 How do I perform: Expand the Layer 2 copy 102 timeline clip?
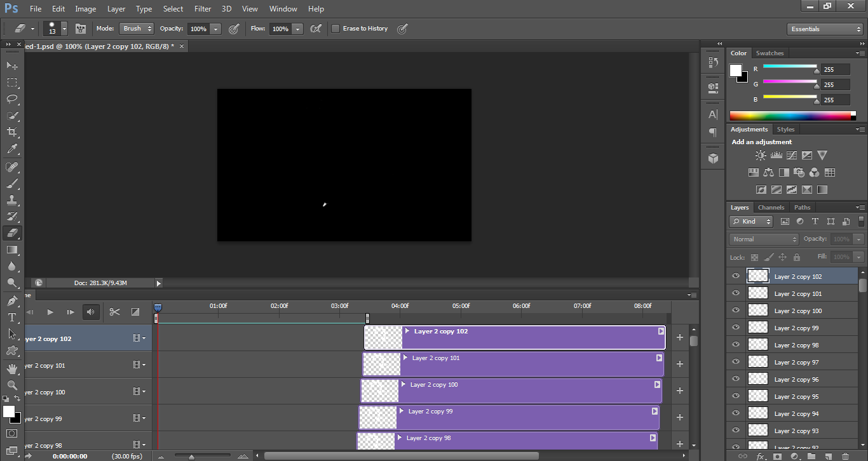(407, 331)
